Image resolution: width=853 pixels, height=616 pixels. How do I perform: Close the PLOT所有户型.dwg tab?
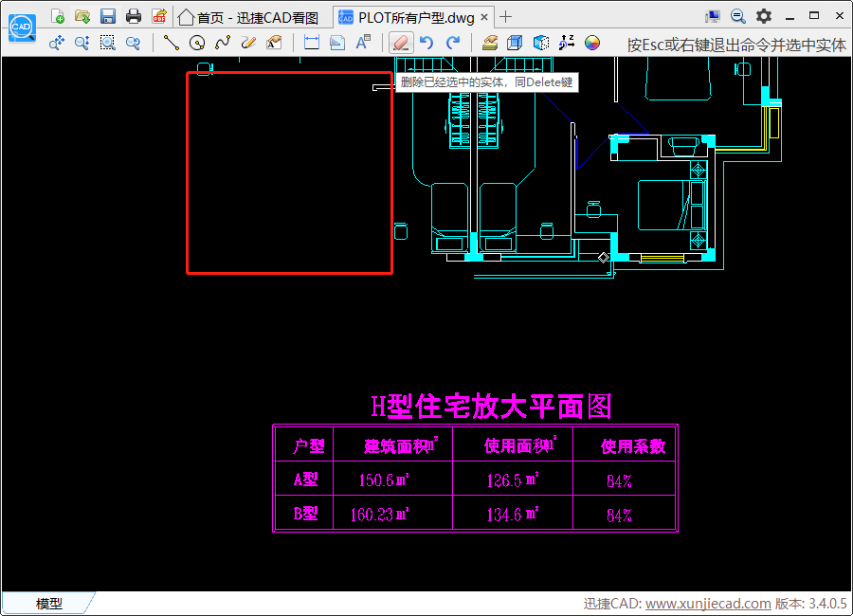pos(484,17)
